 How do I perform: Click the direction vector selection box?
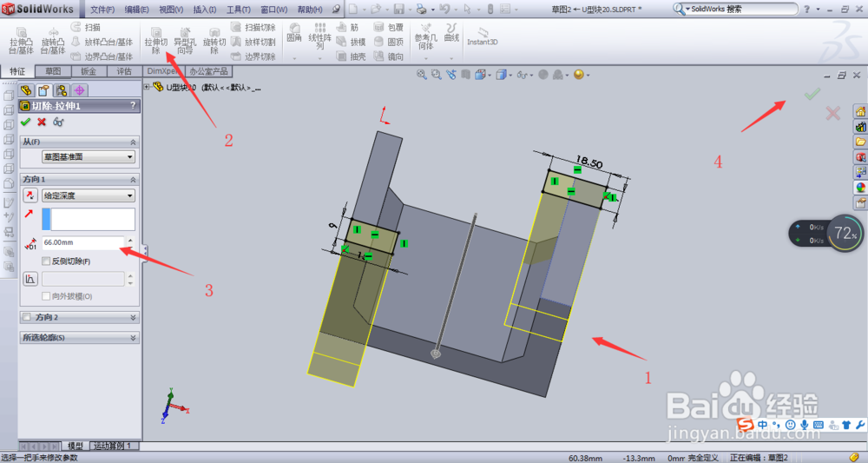coord(89,219)
